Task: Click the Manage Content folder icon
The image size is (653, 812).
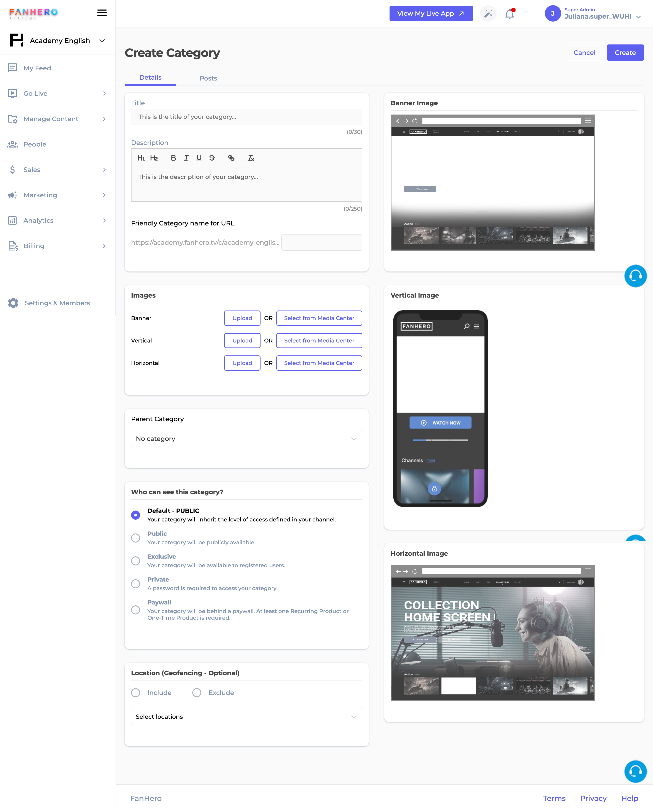Action: point(12,119)
